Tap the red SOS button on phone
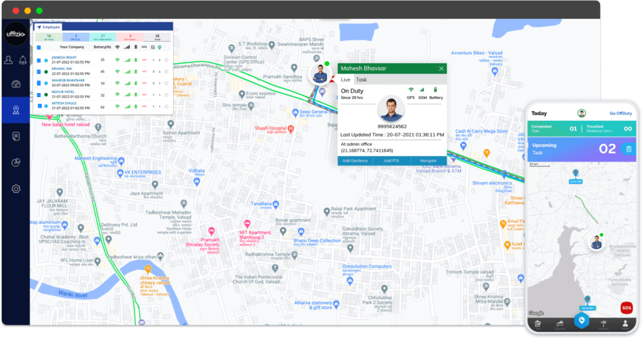This screenshot has width=644, height=340. tap(626, 308)
